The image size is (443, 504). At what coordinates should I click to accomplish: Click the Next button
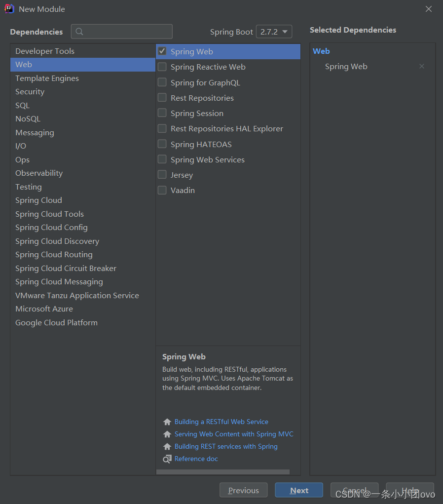click(x=298, y=490)
